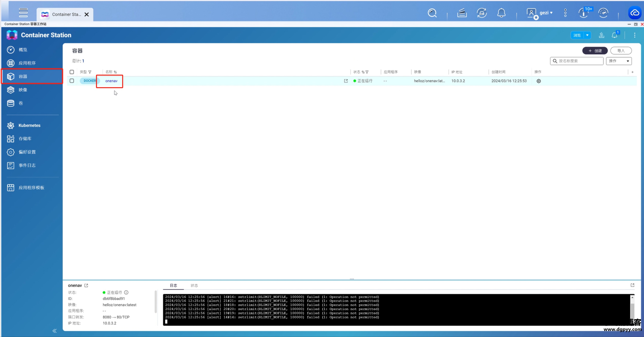
Task: Open 应用程序 applications in sidebar
Action: click(x=32, y=63)
